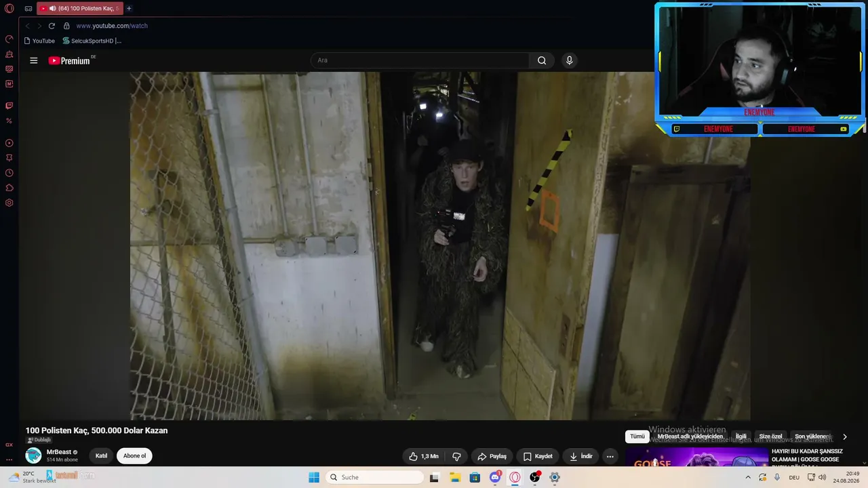Open the pinboard pin icon in sidebar
The height and width of the screenshot is (488, 868).
(x=9, y=158)
